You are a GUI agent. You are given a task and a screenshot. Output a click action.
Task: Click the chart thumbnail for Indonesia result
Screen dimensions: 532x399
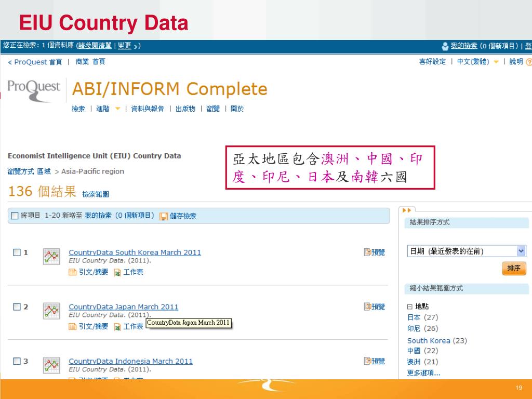click(51, 365)
